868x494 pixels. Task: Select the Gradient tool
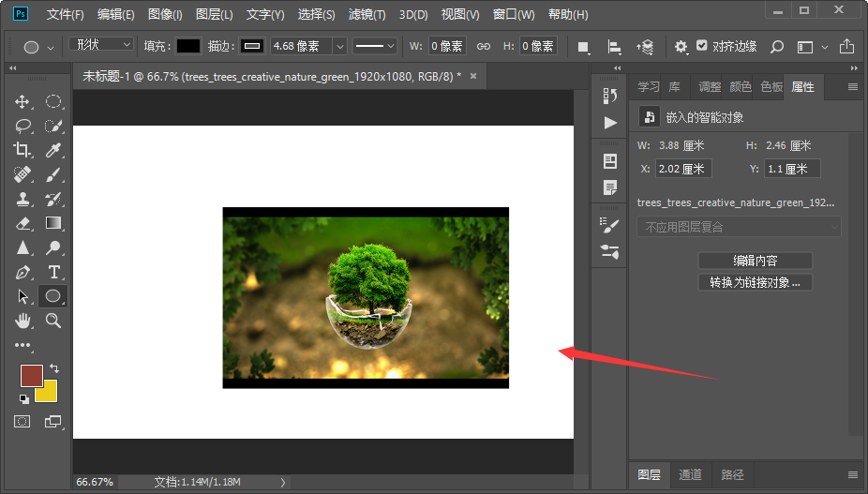pos(53,223)
